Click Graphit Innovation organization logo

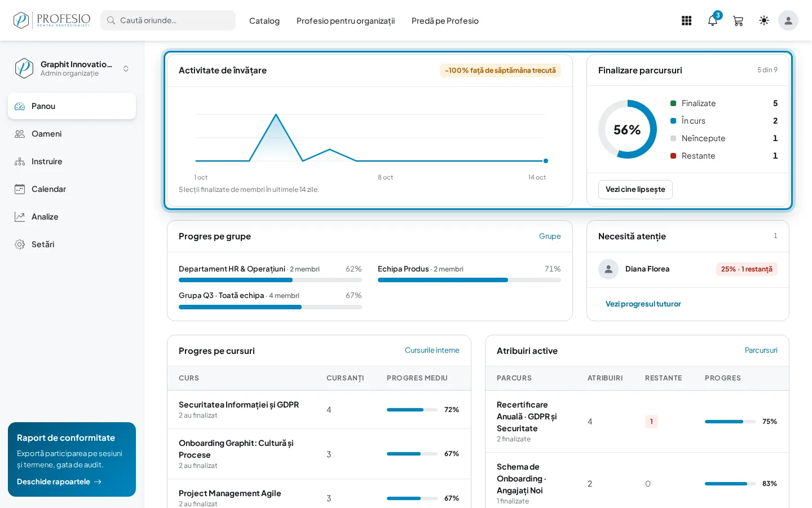coord(24,68)
